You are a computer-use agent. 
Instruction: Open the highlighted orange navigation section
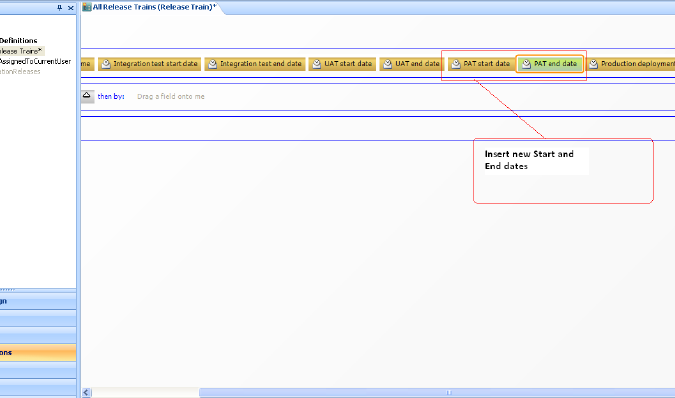38,352
